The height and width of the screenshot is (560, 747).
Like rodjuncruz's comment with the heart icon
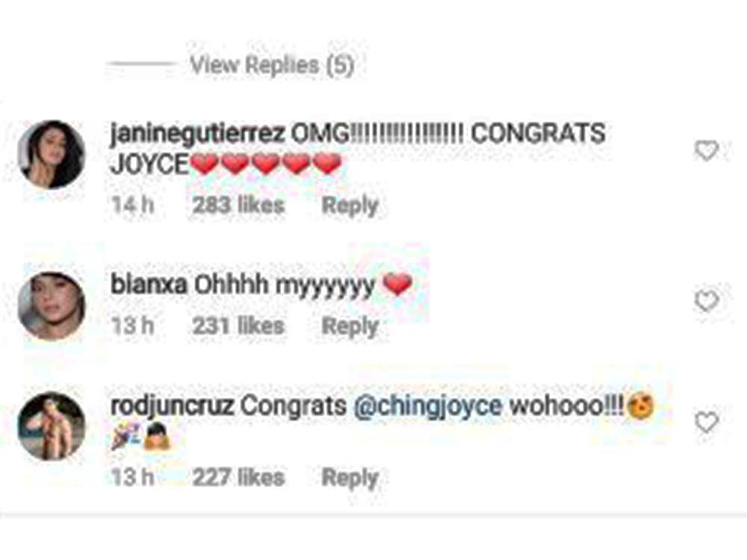(x=706, y=422)
